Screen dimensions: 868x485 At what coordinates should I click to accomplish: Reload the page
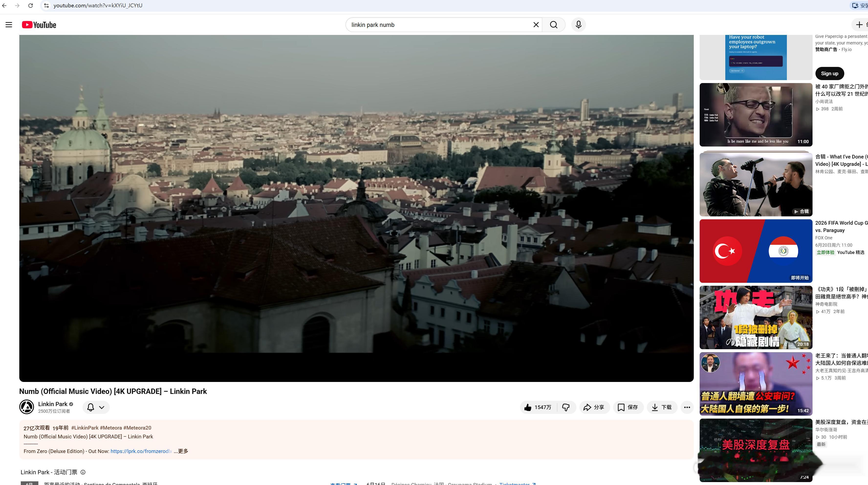[30, 5]
